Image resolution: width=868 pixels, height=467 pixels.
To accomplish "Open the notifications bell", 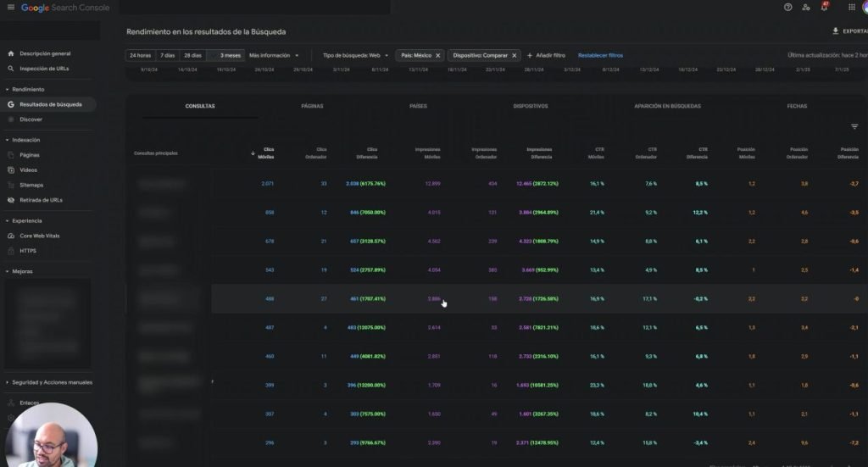I will coord(824,7).
